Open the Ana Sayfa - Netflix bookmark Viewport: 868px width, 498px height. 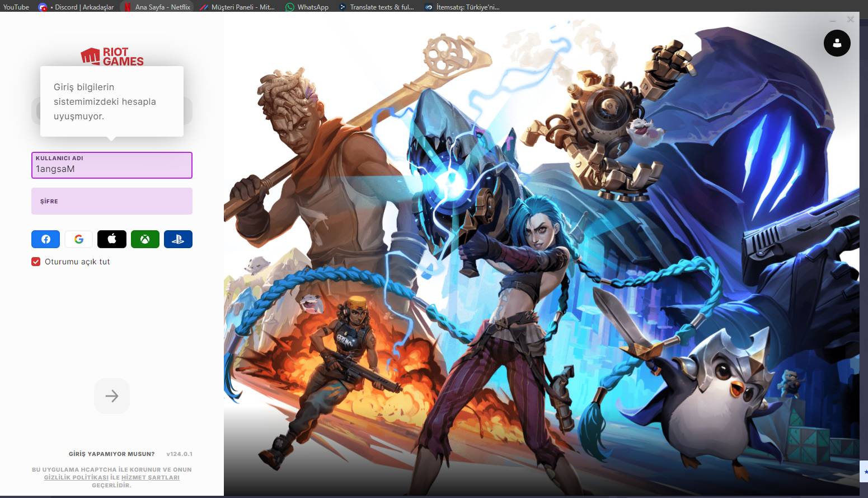[x=157, y=7]
